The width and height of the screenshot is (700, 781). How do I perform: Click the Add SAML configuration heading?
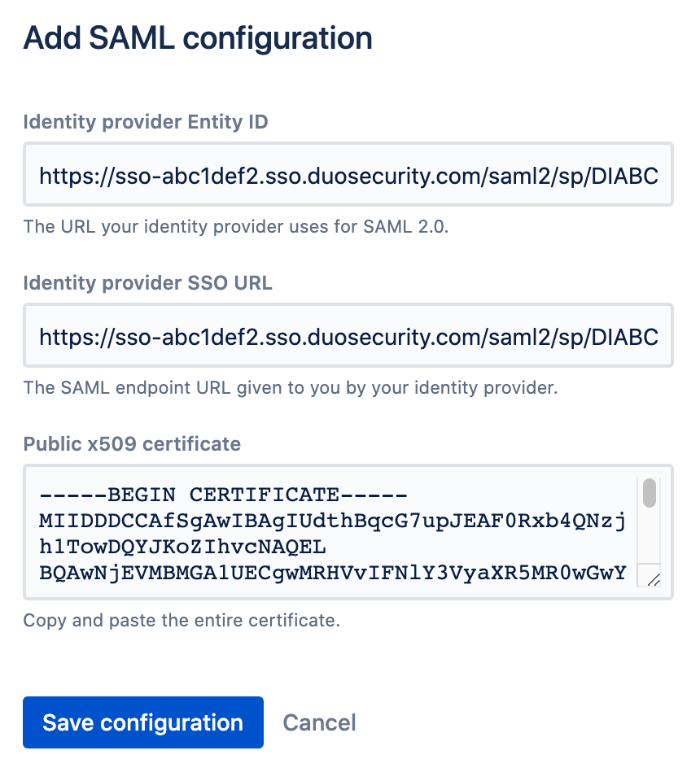click(198, 37)
